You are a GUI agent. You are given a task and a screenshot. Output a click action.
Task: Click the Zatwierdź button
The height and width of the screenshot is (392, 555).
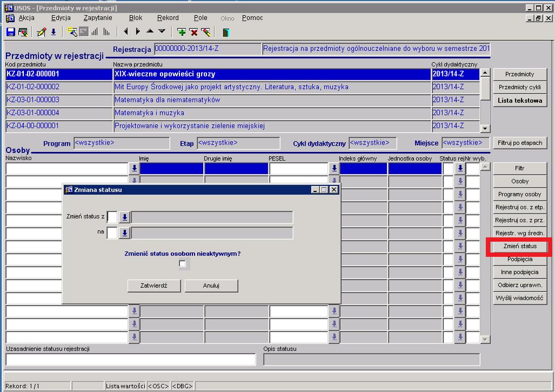coord(153,286)
